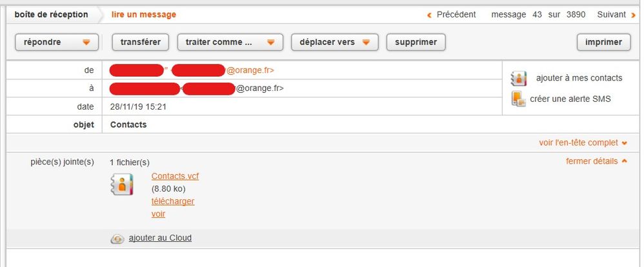Click the left arrow before Précédent
This screenshot has height=267, width=644.
click(430, 15)
